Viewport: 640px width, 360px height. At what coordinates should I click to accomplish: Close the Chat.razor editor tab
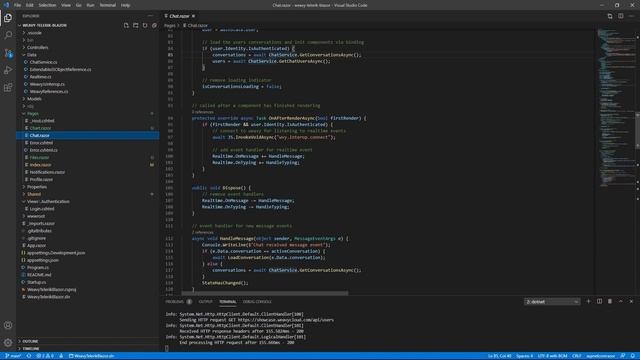point(193,16)
